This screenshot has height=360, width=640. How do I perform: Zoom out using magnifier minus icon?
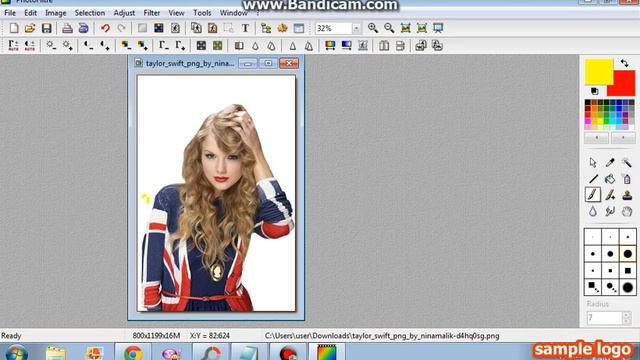(389, 28)
